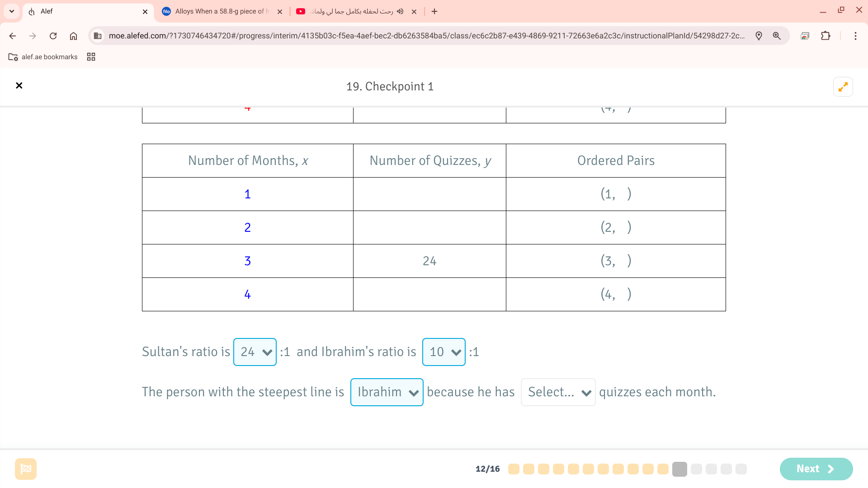Open the extensions puzzle icon
Screen dimensions: 868x488
click(826, 36)
